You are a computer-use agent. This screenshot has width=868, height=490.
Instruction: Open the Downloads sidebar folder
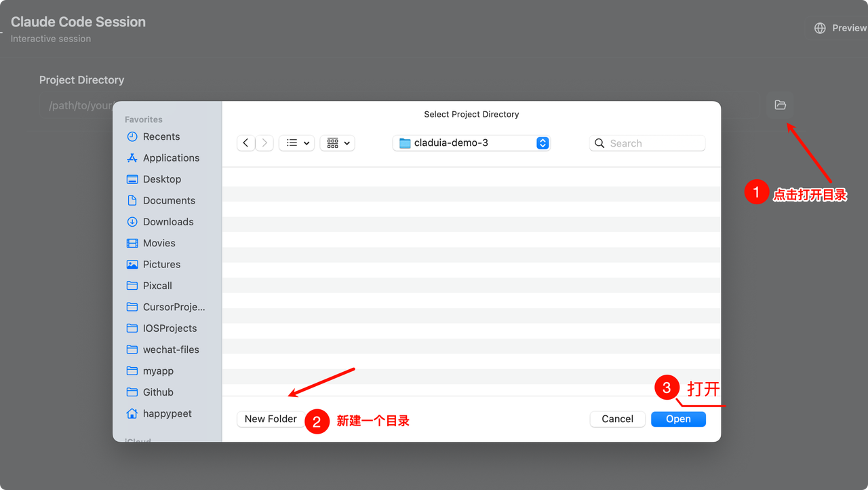(x=168, y=222)
